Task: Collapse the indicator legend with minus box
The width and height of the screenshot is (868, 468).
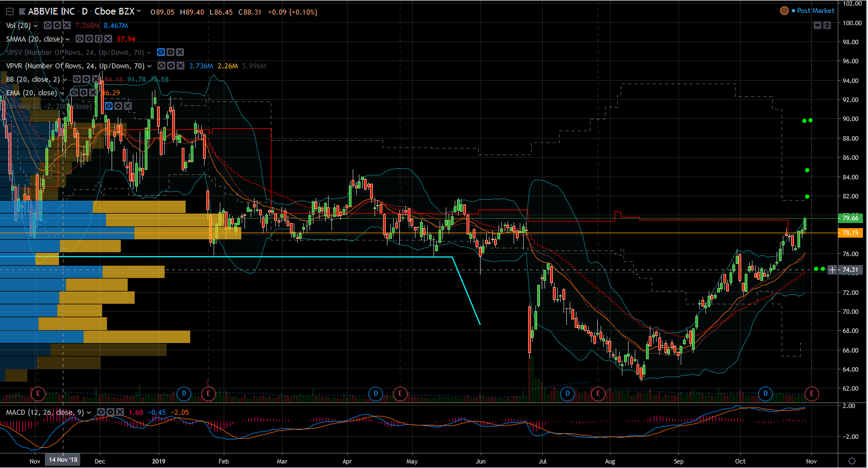Action: click(x=10, y=12)
